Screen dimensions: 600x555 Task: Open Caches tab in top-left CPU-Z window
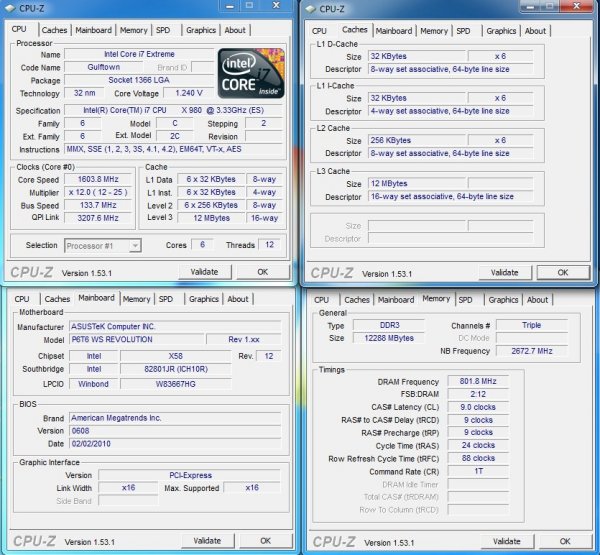(54, 30)
